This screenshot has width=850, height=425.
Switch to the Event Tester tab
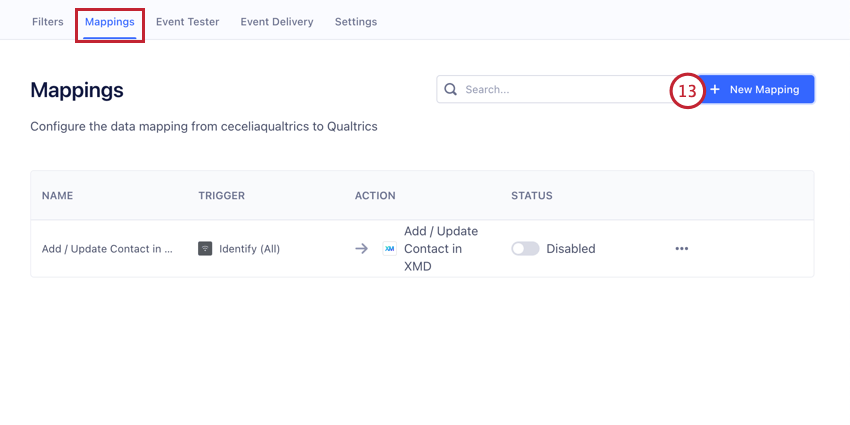pos(187,21)
